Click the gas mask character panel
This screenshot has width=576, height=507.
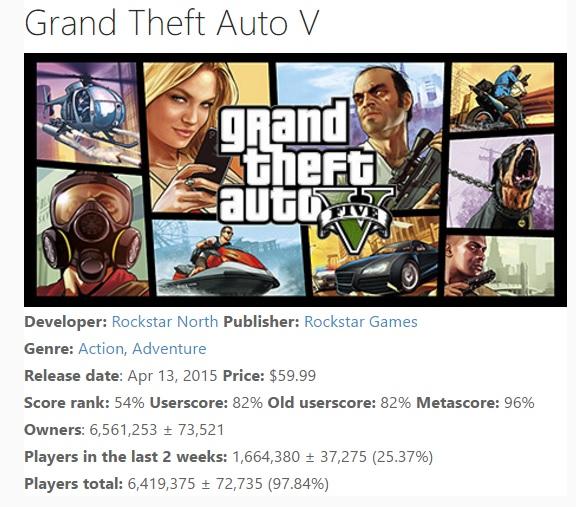pyautogui.click(x=93, y=232)
